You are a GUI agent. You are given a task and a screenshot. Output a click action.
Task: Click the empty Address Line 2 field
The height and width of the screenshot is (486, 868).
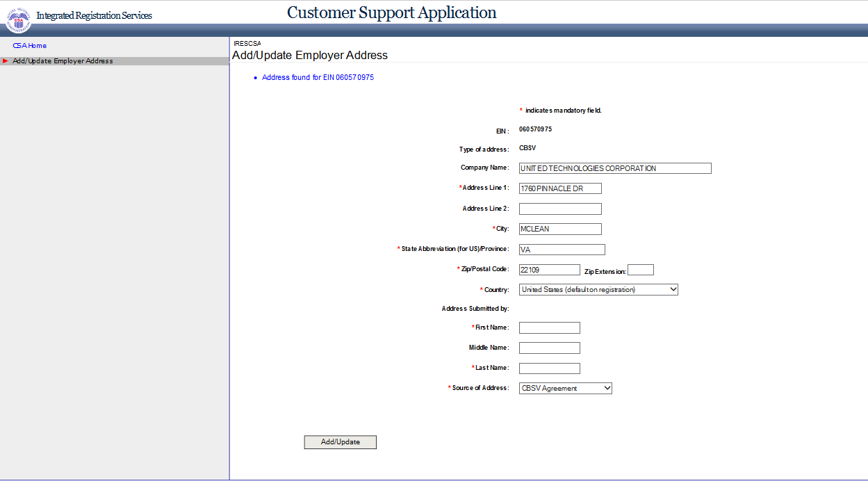[560, 209]
